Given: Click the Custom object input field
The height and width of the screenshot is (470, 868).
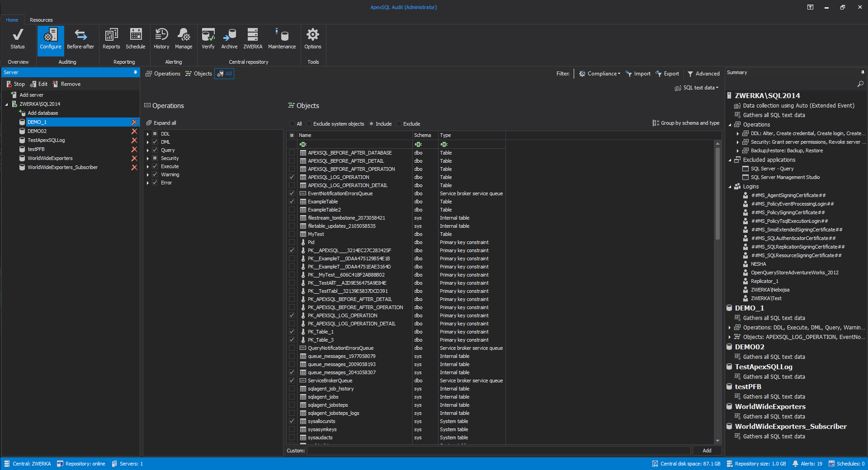Looking at the screenshot, I should (499, 451).
